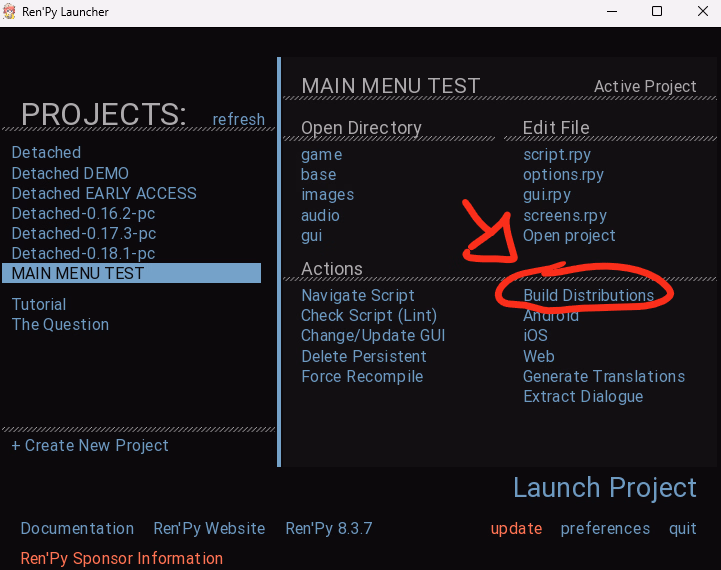Open the game directory
Image resolution: width=721 pixels, height=570 pixels.
click(x=321, y=154)
